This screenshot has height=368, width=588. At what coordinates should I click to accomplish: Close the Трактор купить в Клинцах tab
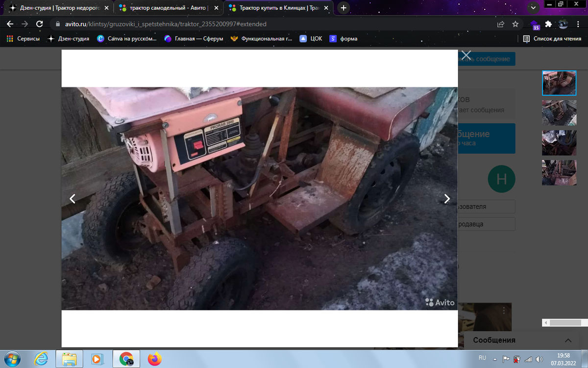[x=326, y=8]
